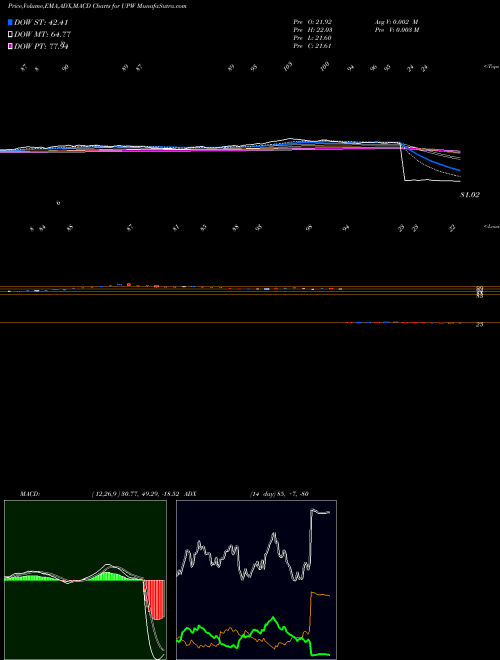Image resolution: width=500 pixels, height=660 pixels.
Task: Click the ADX heading label
Action: [x=190, y=494]
